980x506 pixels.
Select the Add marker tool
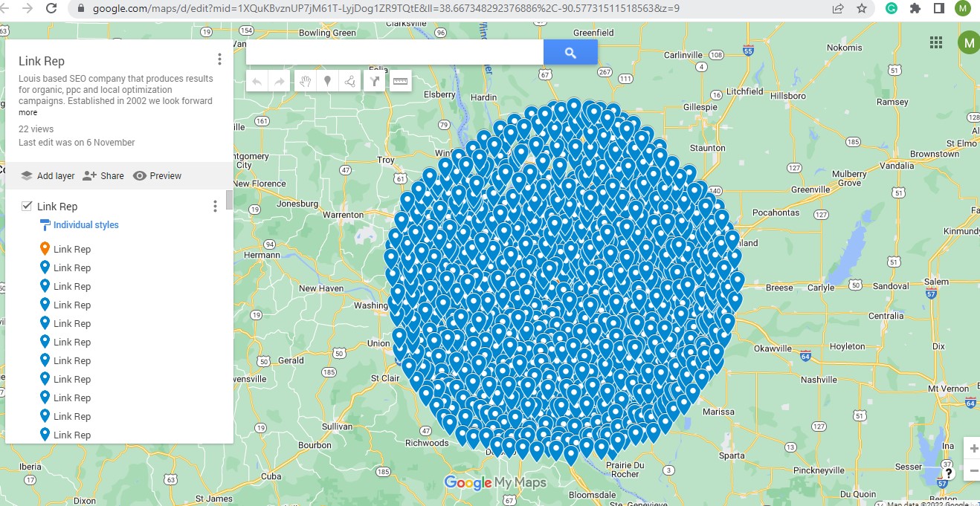coord(328,81)
